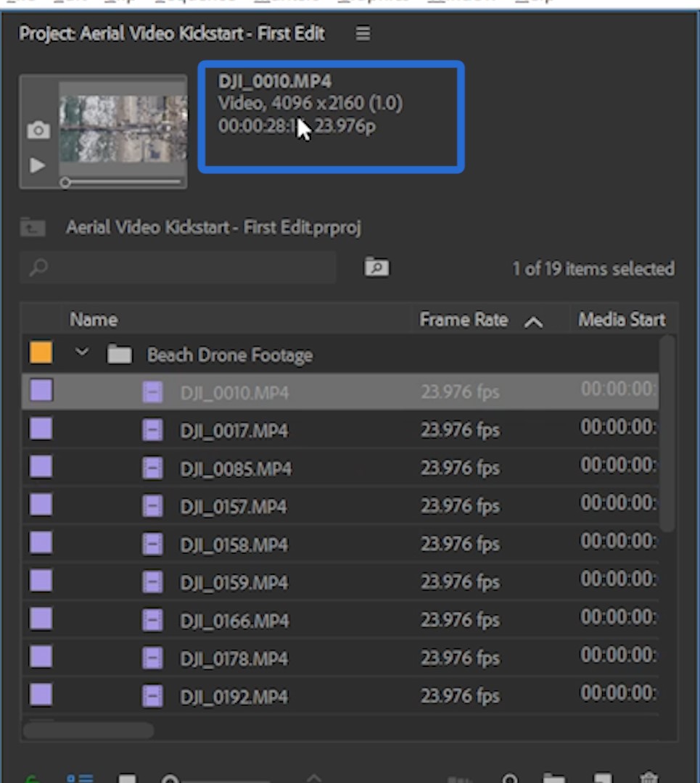
Task: Select the DJI_0178.MP4 file name
Action: [x=234, y=658]
